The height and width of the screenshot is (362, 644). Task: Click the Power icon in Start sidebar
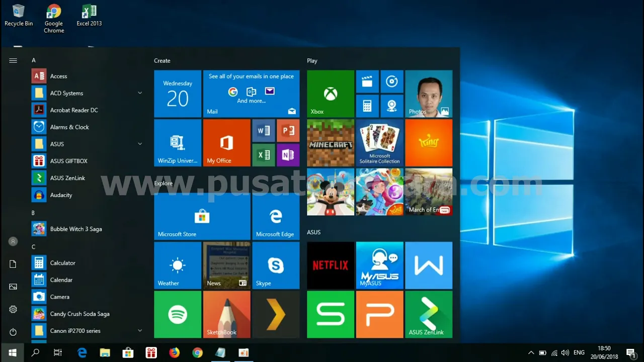[13, 332]
